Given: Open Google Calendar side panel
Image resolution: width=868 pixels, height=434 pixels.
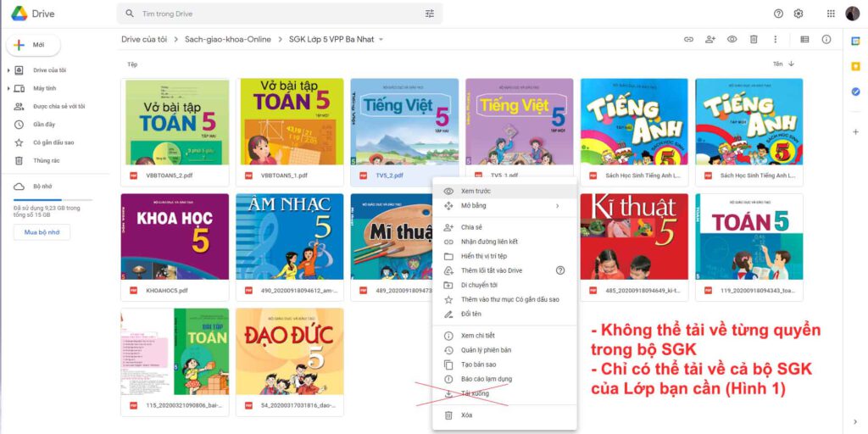Looking at the screenshot, I should tap(856, 41).
